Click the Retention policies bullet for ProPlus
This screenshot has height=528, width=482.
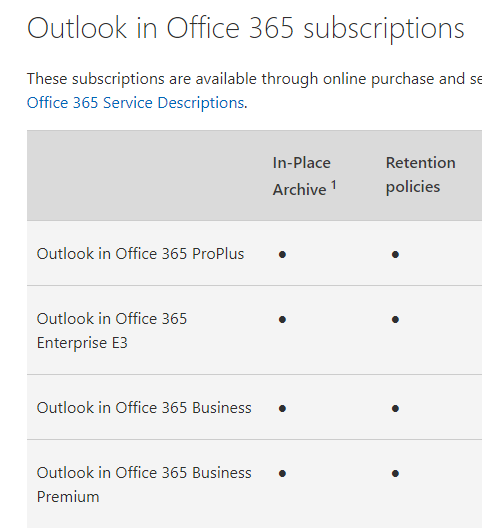tap(395, 255)
